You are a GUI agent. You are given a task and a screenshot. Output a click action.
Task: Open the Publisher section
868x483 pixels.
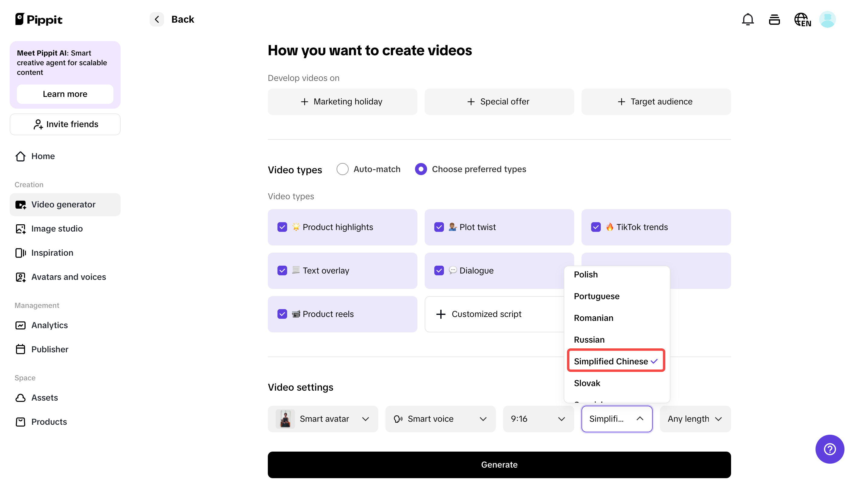(50, 349)
